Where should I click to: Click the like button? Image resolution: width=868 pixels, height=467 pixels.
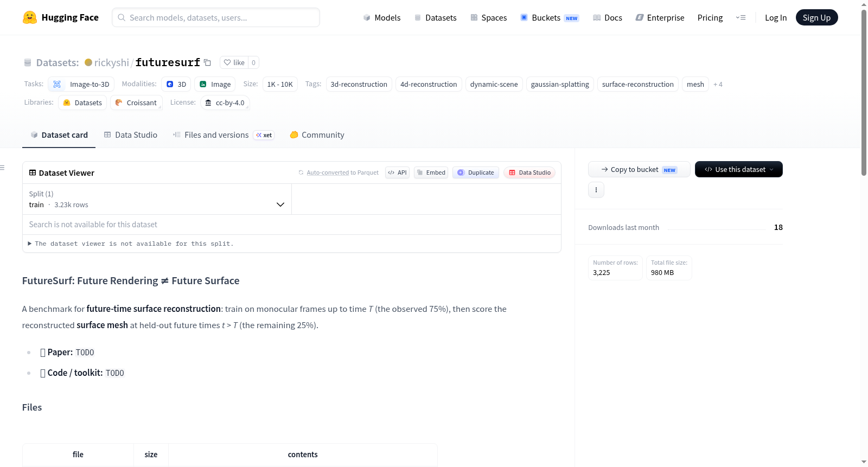click(x=234, y=62)
